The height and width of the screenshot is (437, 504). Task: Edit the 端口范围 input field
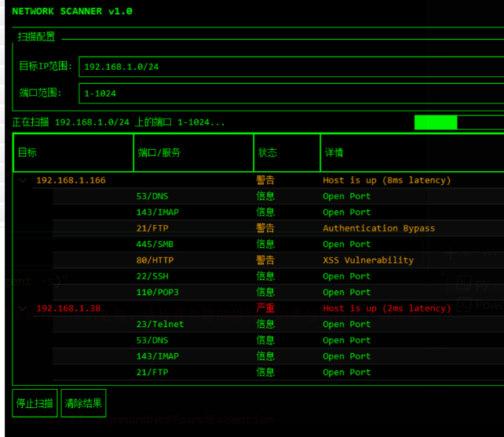coord(290,94)
